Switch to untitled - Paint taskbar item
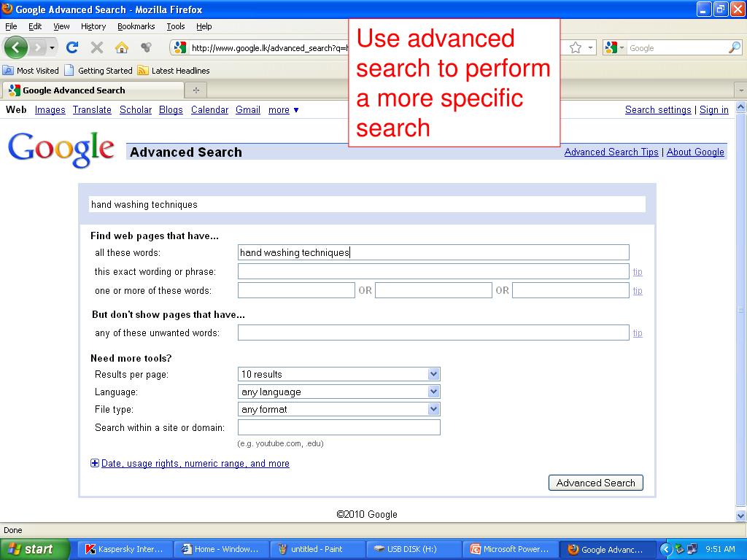Screen dimensions: 747x560 pyautogui.click(x=317, y=549)
